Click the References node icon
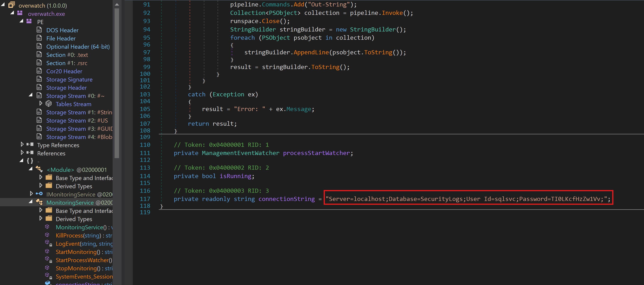Viewport: 644px width, 285px height. click(x=30, y=153)
